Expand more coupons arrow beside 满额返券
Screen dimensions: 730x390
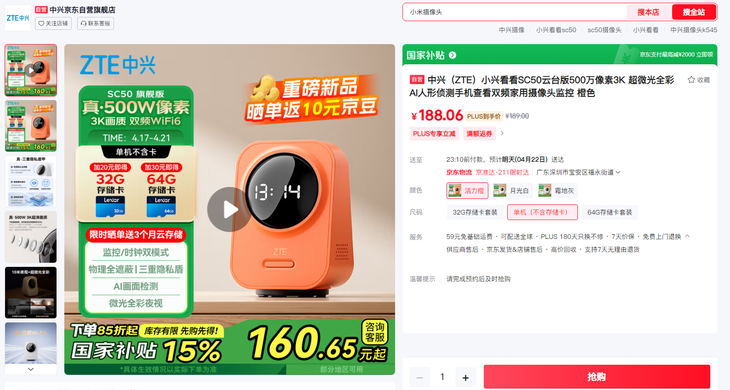coord(502,134)
